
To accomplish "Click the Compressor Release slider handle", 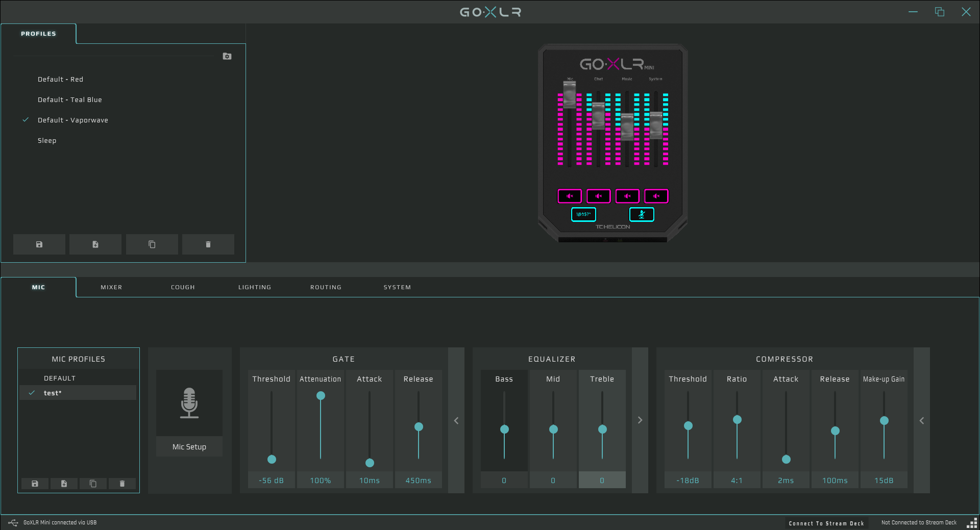I will 836,431.
